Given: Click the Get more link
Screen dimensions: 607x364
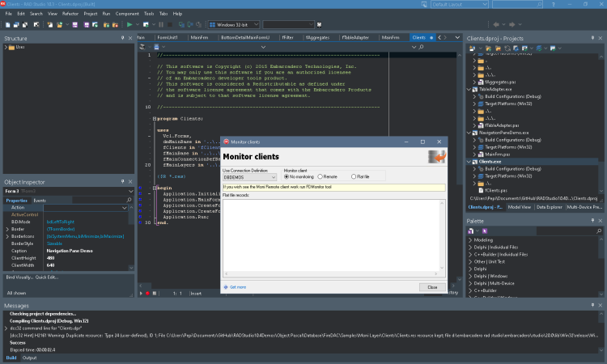Looking at the screenshot, I should (238, 287).
